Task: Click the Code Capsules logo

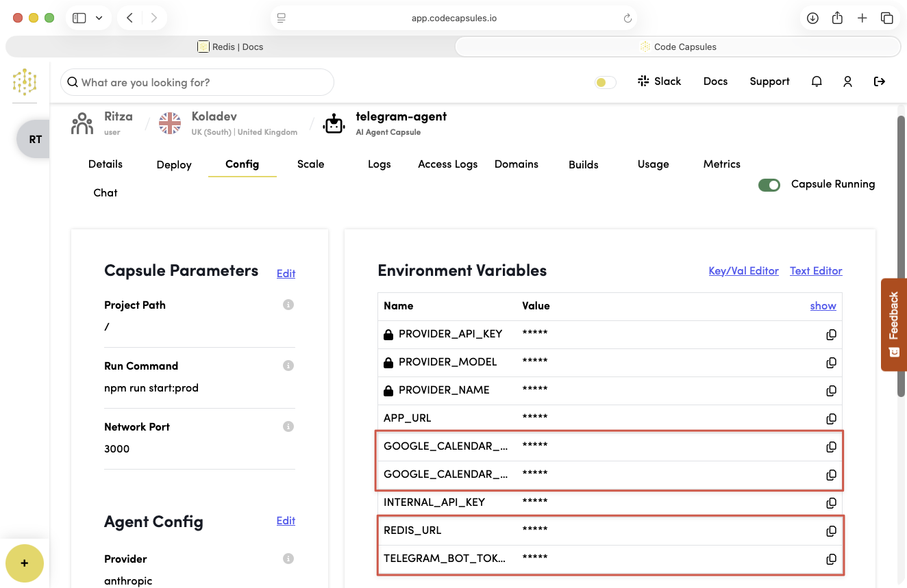Action: (x=25, y=82)
